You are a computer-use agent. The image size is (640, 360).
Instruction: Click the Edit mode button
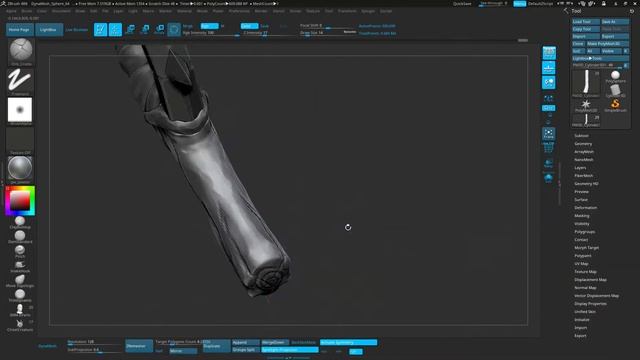[x=100, y=29]
